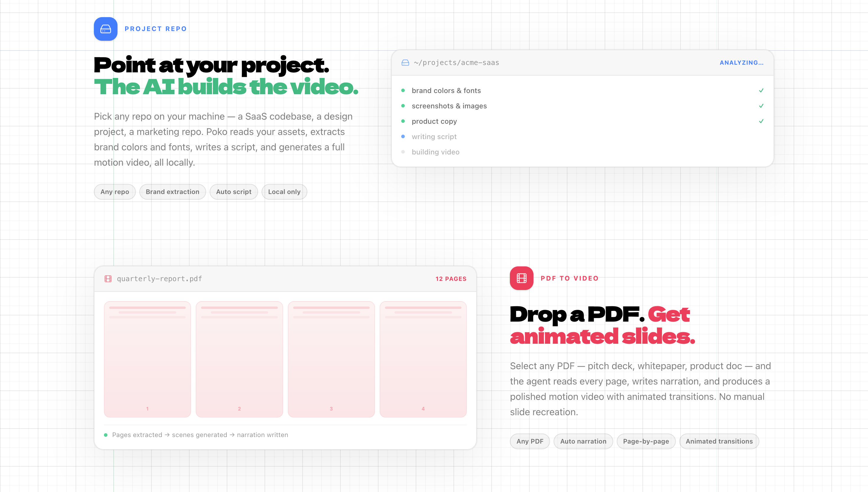
Task: Open PDF page thumbnail 3
Action: pos(331,359)
